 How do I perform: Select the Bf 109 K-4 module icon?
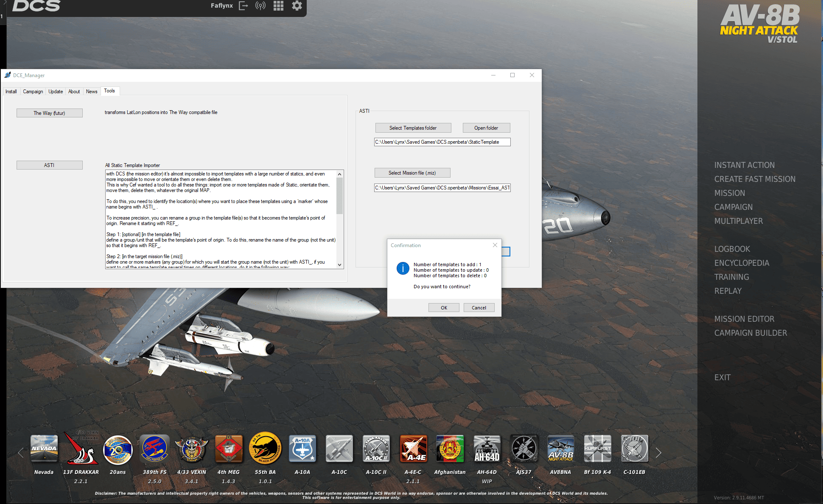598,448
